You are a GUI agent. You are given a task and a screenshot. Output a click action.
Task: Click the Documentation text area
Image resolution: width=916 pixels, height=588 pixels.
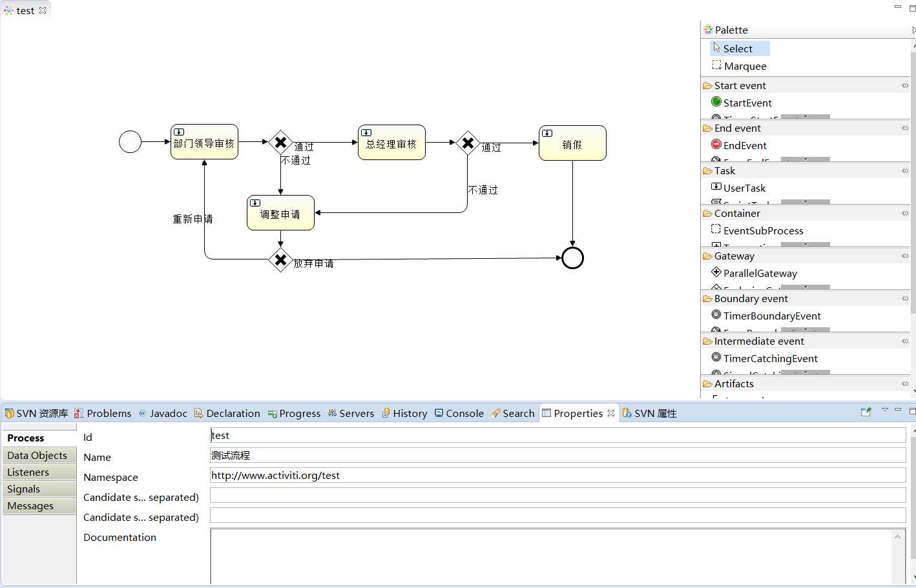[x=552, y=556]
